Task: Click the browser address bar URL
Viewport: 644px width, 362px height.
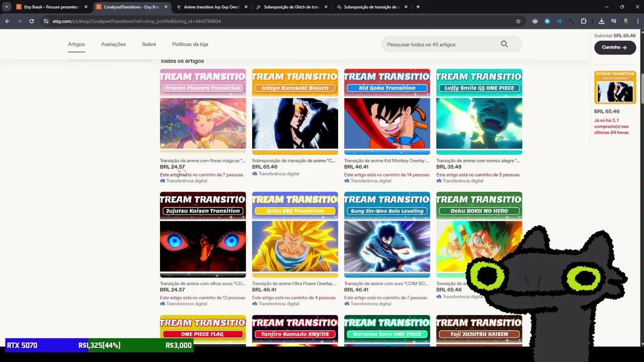Action: 137,21
